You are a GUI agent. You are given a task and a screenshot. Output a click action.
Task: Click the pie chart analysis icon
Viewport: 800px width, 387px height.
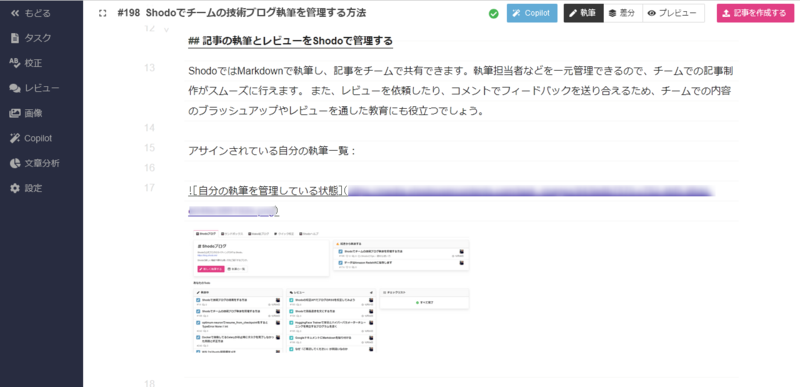click(x=15, y=163)
